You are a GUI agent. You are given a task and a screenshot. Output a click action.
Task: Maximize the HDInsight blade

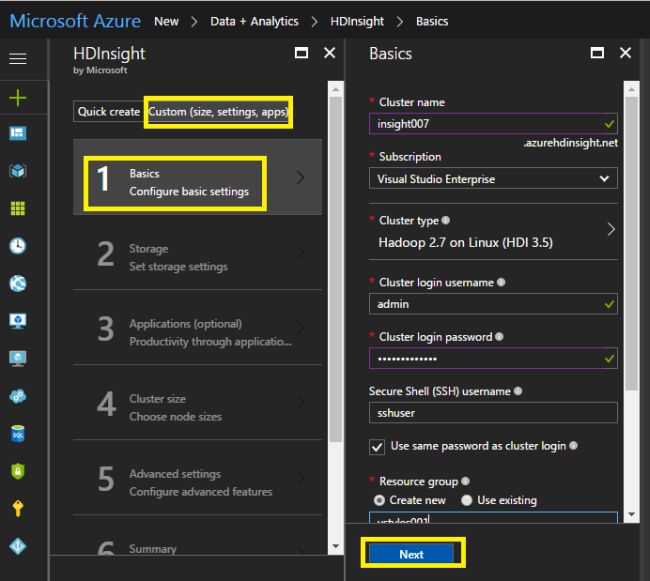coord(301,53)
